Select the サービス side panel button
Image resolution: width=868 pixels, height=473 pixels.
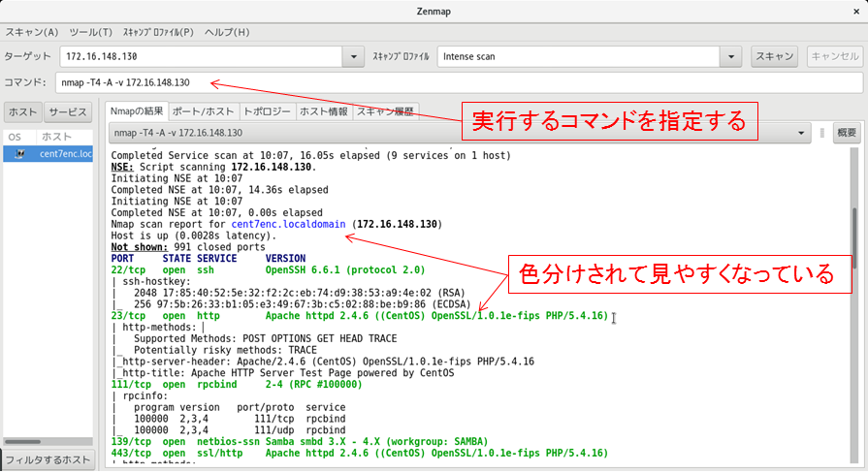pos(68,111)
